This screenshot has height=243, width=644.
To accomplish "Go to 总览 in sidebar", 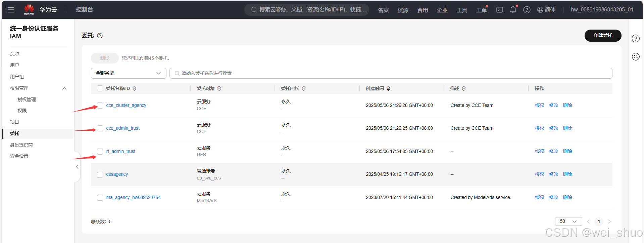I will tap(15, 54).
